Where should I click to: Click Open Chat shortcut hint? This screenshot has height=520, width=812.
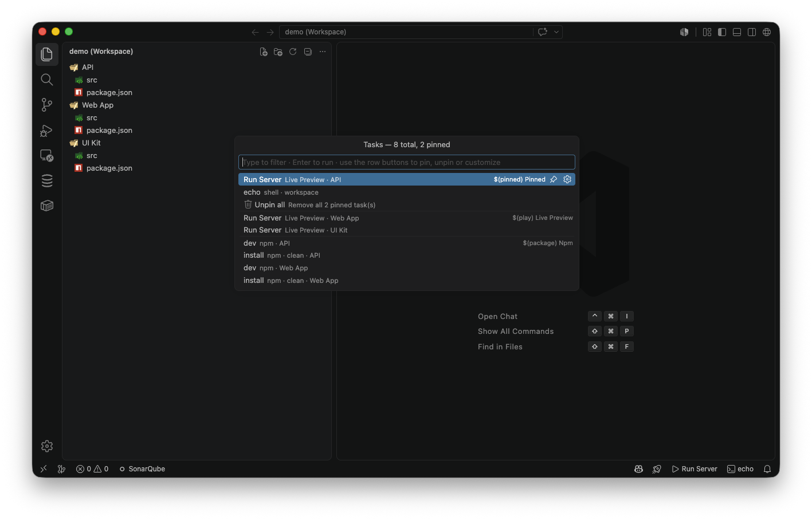pos(497,316)
